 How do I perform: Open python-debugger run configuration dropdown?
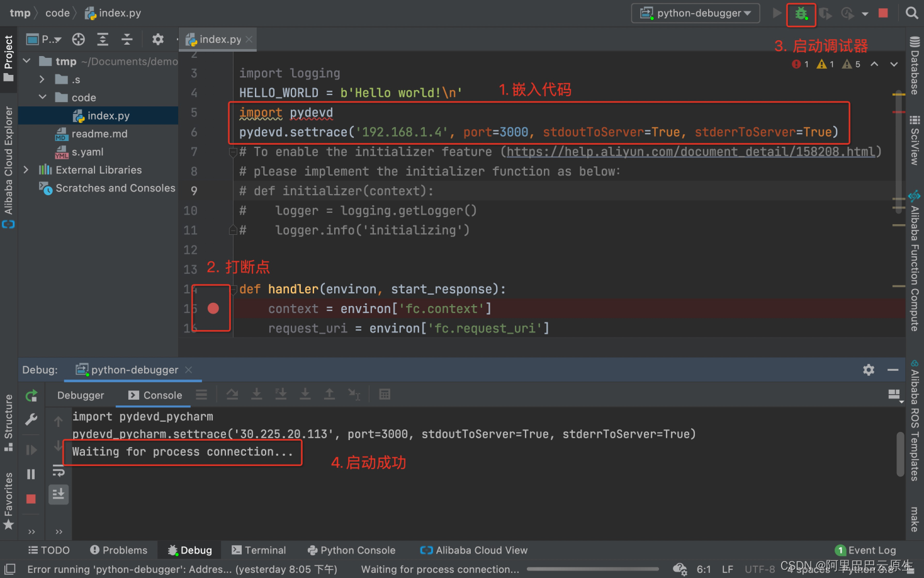click(x=696, y=13)
